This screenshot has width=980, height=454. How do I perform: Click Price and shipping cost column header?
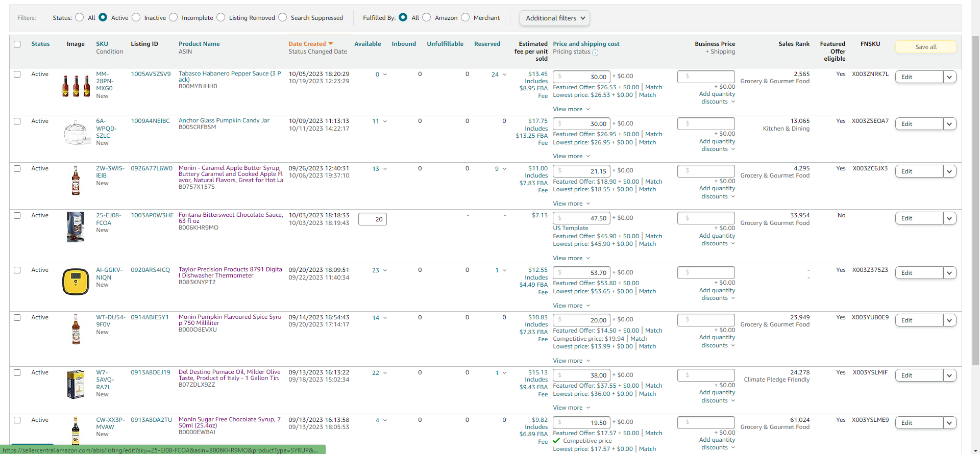click(x=586, y=44)
